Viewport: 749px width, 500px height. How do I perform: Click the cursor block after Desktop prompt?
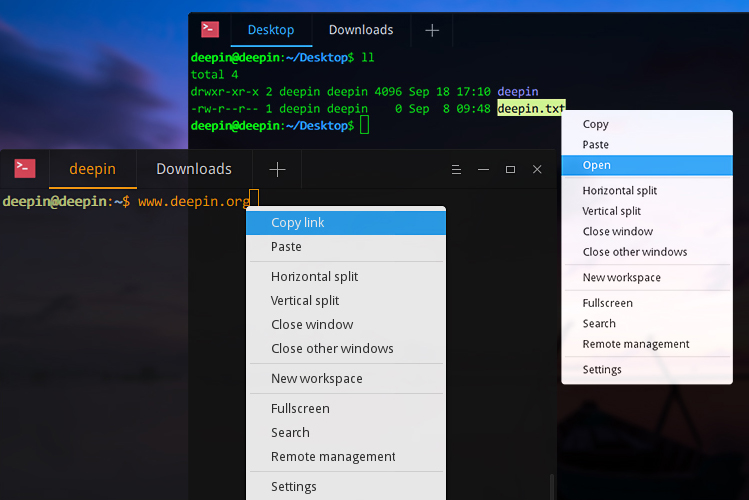click(364, 125)
